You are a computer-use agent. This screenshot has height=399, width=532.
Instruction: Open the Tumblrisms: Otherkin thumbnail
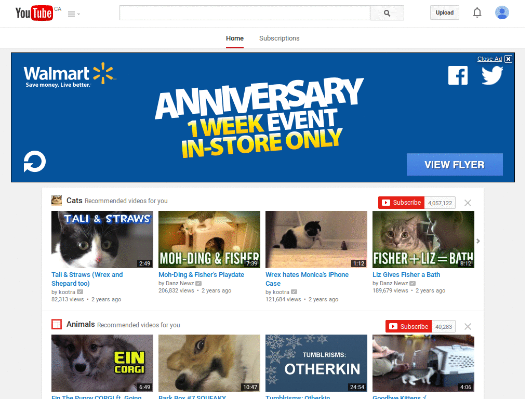pos(316,363)
